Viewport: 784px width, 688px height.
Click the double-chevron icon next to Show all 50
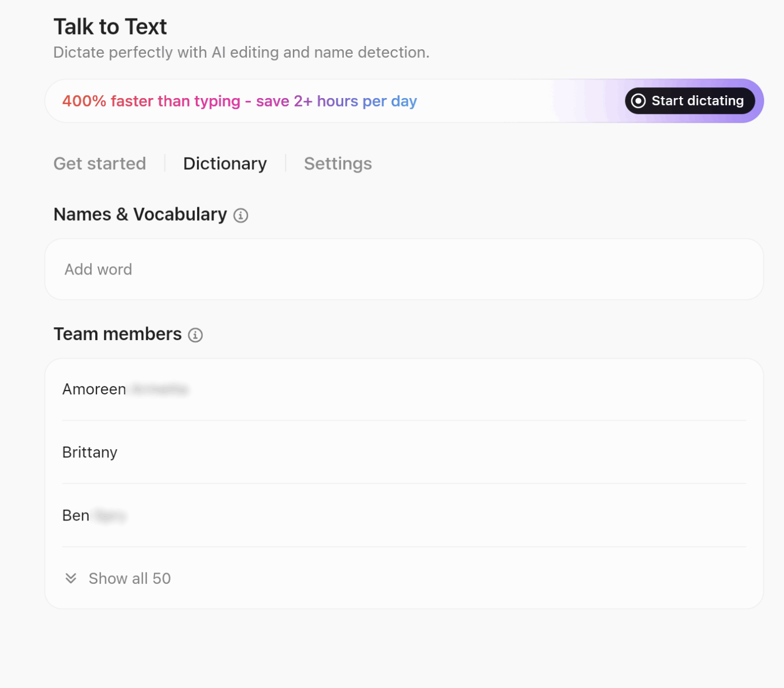coord(70,578)
